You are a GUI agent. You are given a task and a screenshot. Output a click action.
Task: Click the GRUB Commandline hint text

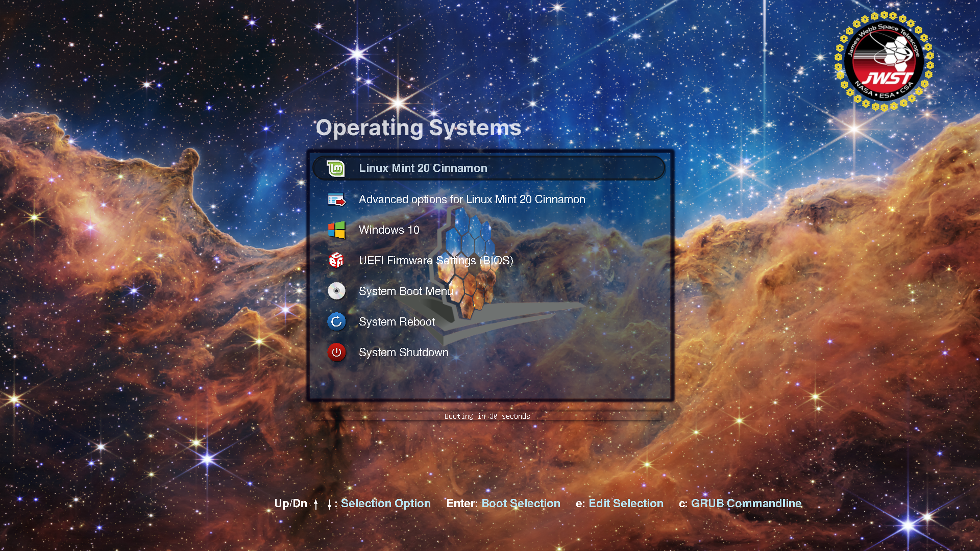pos(746,504)
